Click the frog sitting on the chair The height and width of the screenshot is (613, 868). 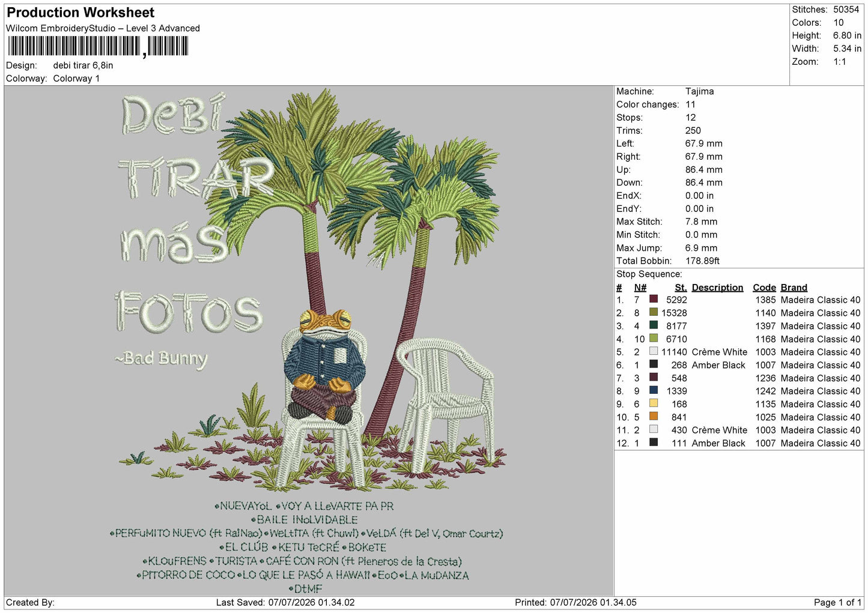click(x=325, y=364)
